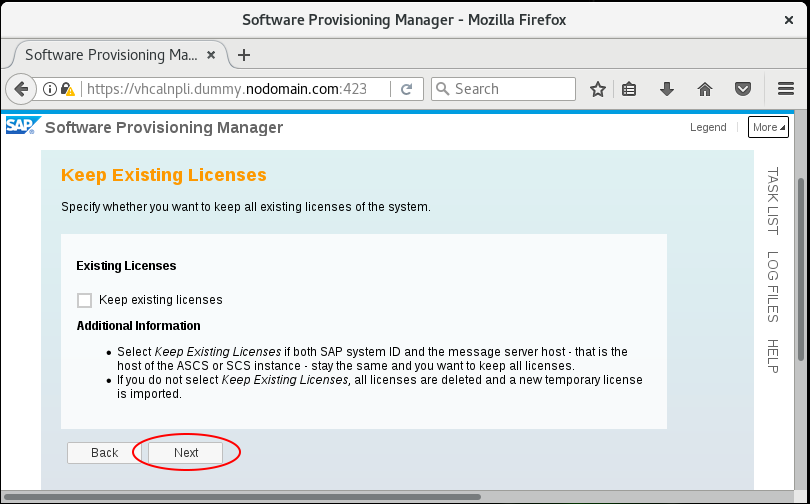This screenshot has width=810, height=504.
Task: Click the horizontal scrollbar thumb
Action: pos(242,497)
